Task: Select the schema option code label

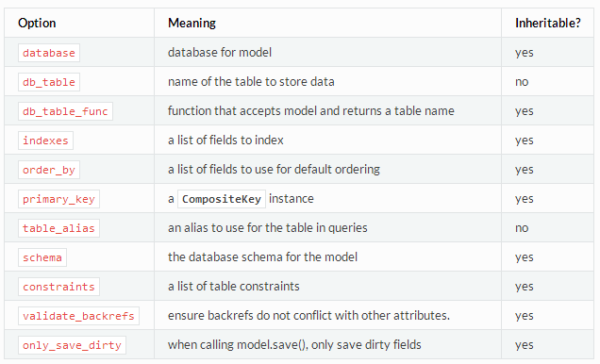Action: [42, 257]
